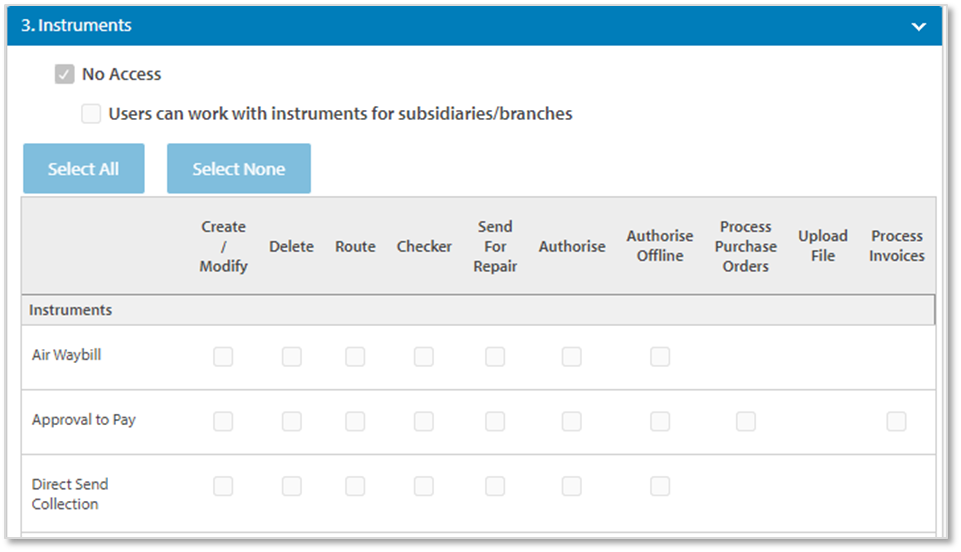
Task: Toggle the No Access checkbox
Action: point(65,74)
